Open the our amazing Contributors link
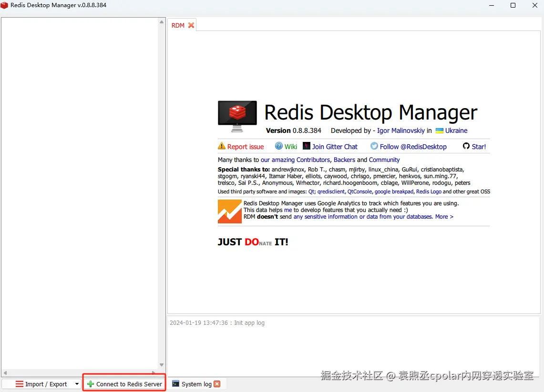 pyautogui.click(x=295, y=160)
